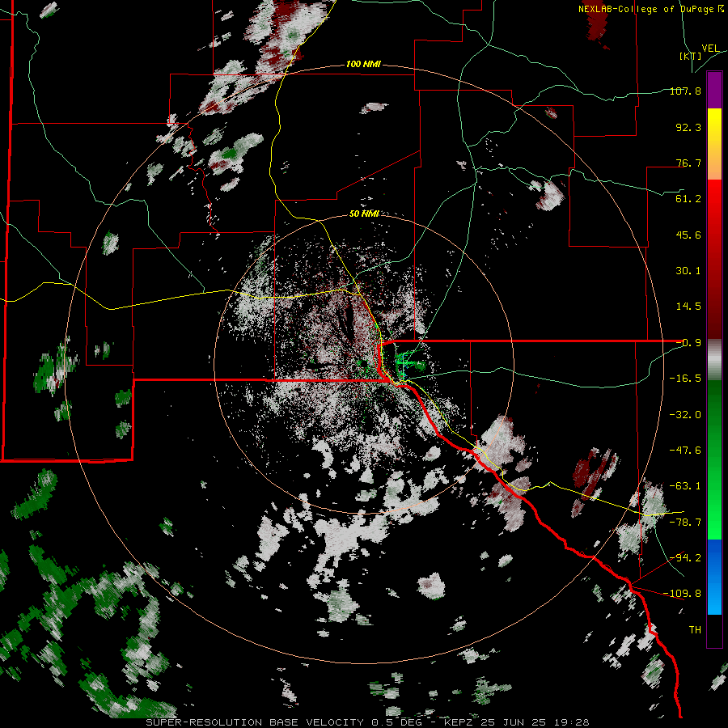The height and width of the screenshot is (728, 728).
Task: Click the 76.7 velocity scale value
Action: pos(688,163)
